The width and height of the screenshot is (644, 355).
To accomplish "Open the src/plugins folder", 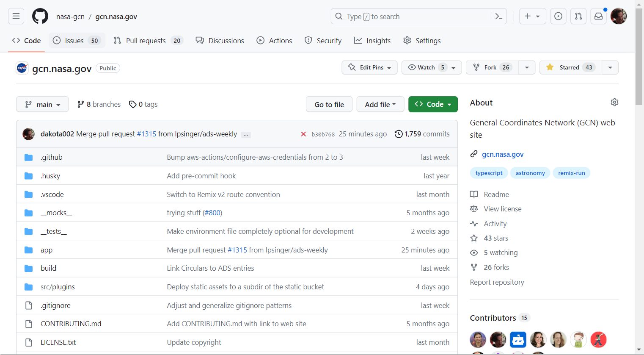I will [58, 287].
